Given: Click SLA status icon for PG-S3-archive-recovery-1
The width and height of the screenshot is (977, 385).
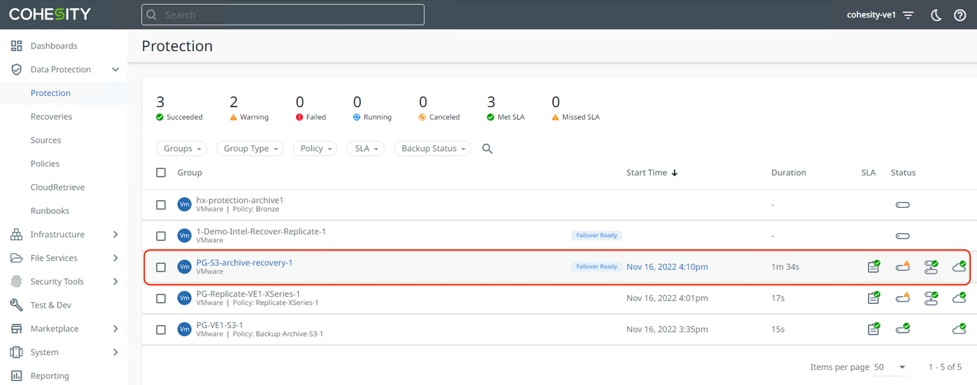Looking at the screenshot, I should (x=874, y=267).
